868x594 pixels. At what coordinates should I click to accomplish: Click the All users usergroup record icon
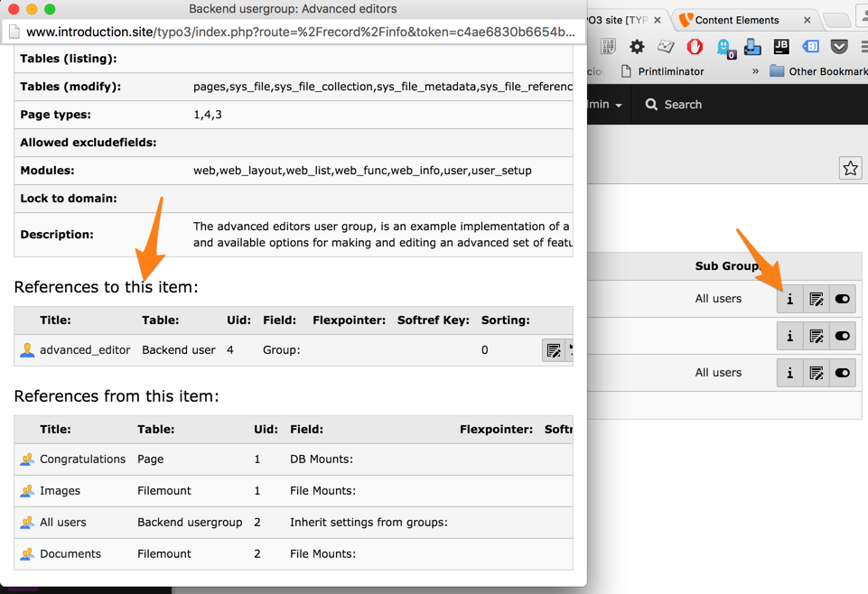point(27,522)
